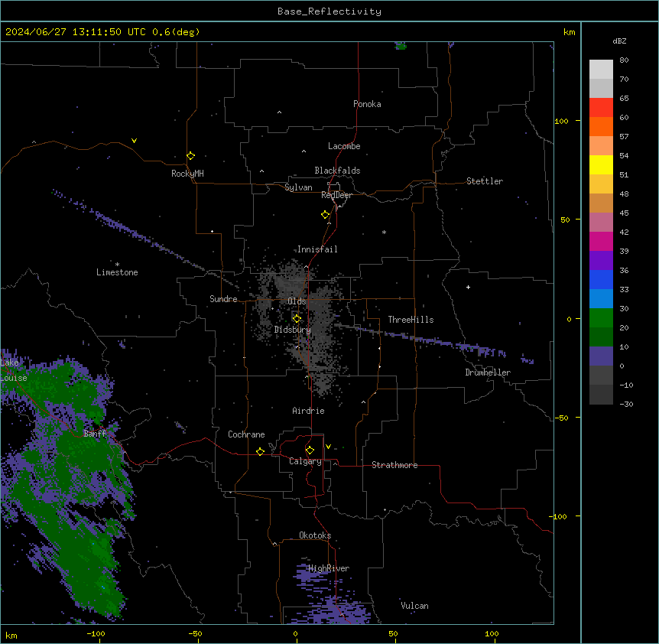Click the Airdrie city label
The height and width of the screenshot is (644, 659).
pos(308,411)
